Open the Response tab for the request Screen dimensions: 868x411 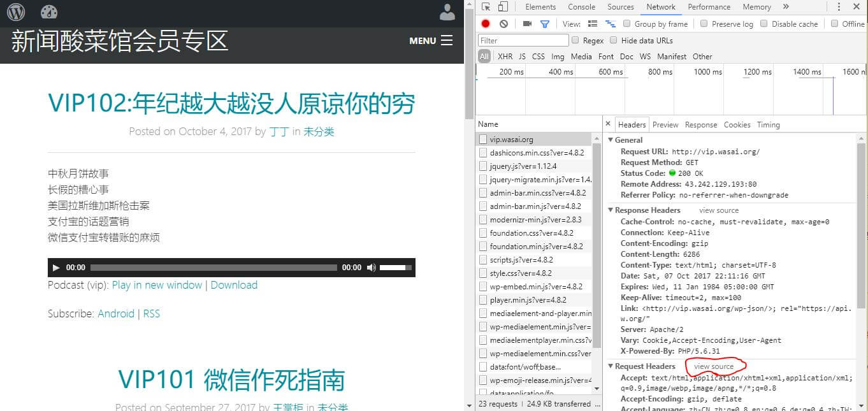(701, 125)
